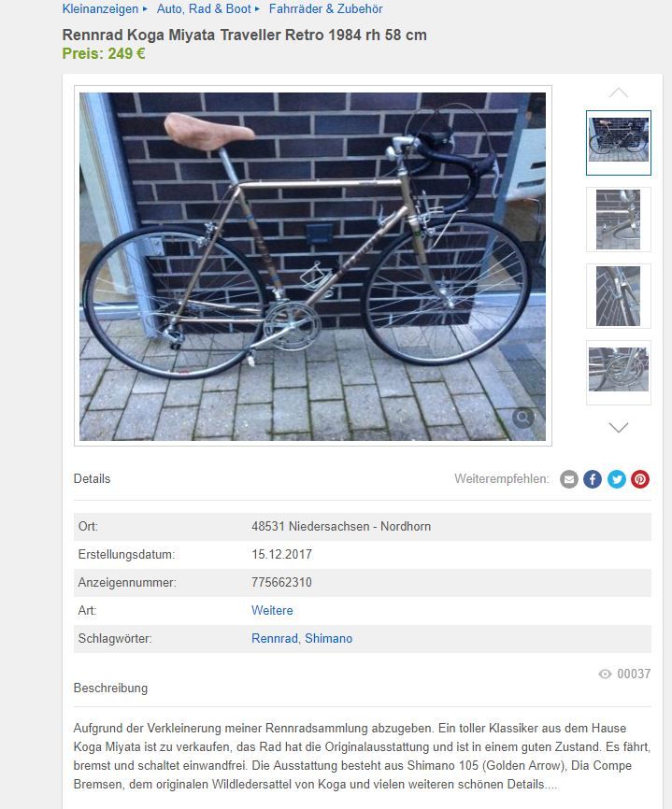Open the Kleinanzeigen breadcrumb link
672x809 pixels.
[x=100, y=8]
